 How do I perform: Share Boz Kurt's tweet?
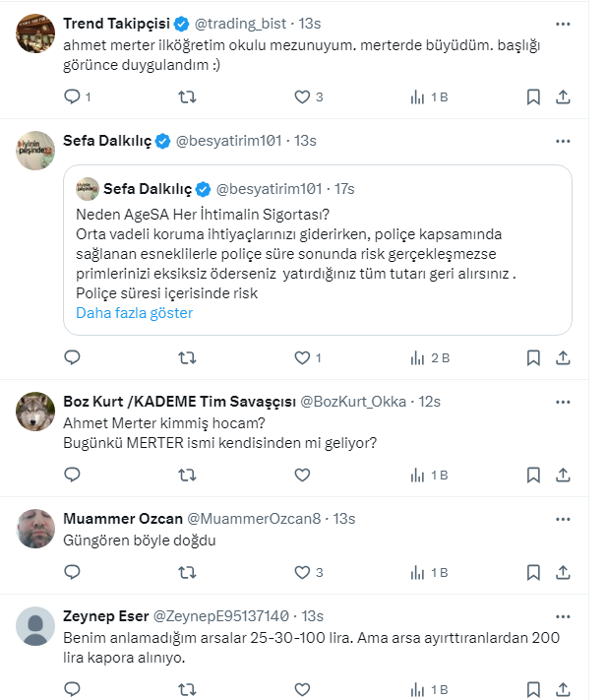[563, 475]
